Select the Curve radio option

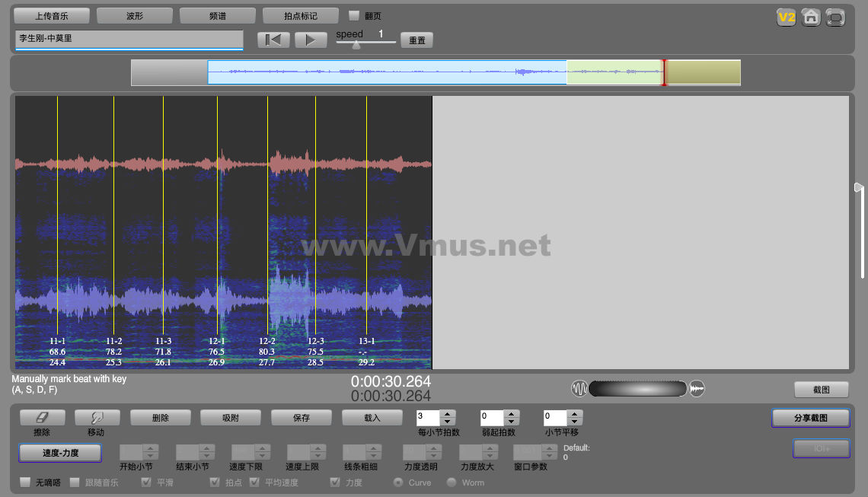click(x=398, y=483)
